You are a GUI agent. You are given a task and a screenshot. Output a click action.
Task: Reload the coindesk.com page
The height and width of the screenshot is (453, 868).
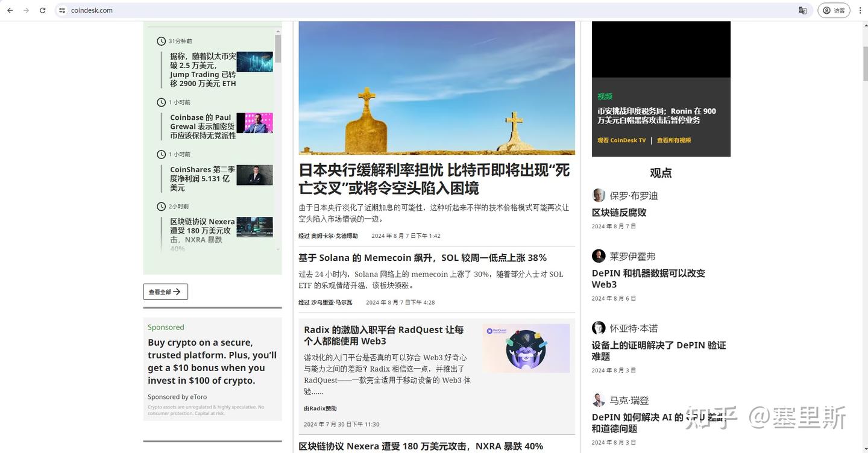[x=42, y=10]
